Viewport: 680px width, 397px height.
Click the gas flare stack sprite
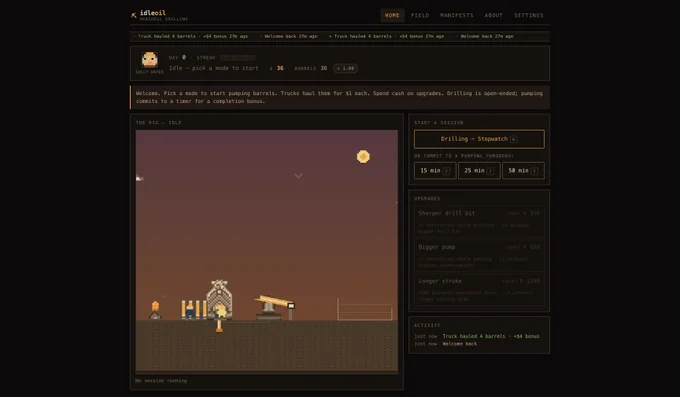tap(155, 310)
